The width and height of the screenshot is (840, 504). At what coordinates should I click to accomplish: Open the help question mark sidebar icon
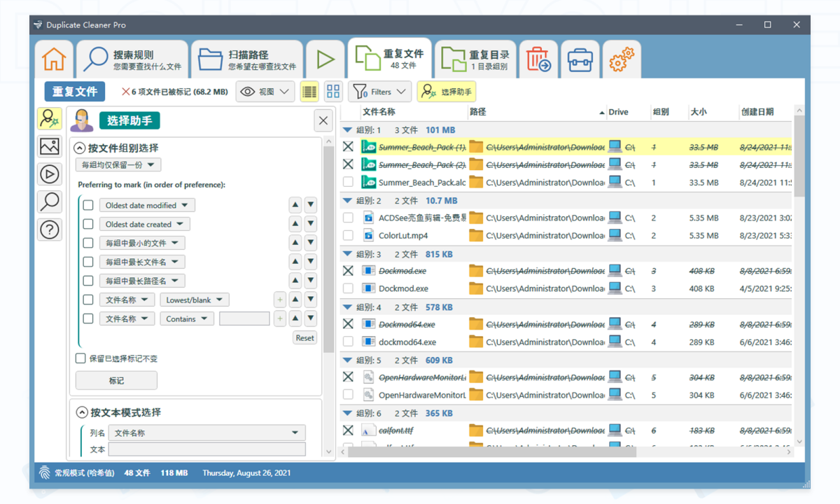click(50, 230)
